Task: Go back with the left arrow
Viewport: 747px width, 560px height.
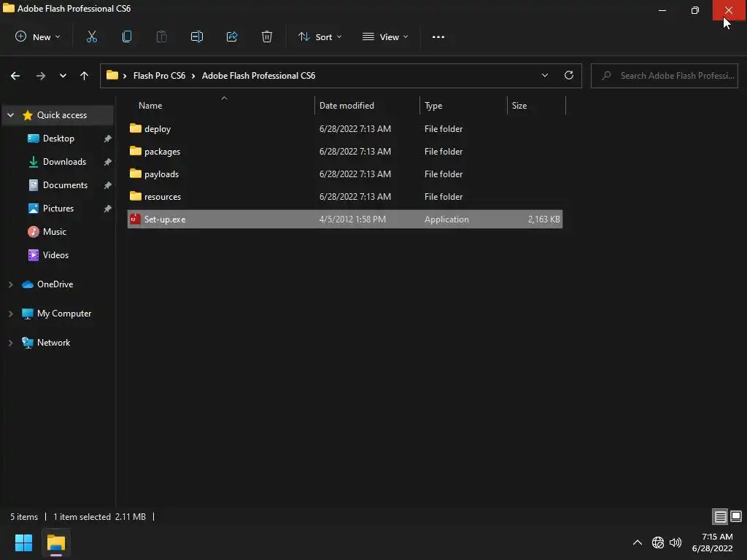Action: (15, 76)
